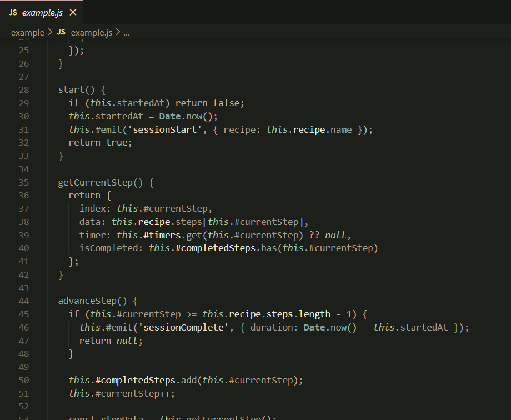Click 'return false;' on line 29
The height and width of the screenshot is (420, 511).
[x=210, y=103]
